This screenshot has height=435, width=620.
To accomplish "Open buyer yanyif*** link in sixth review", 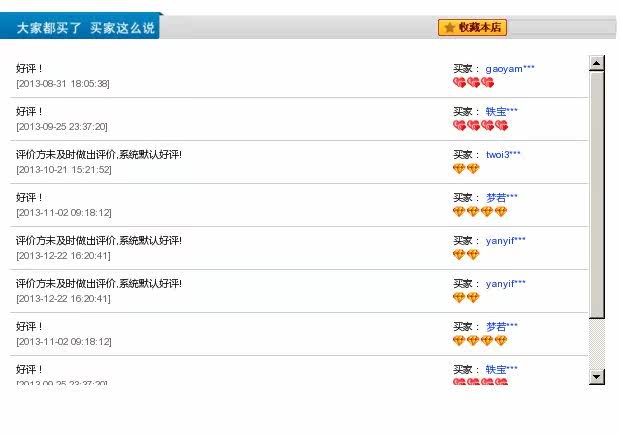I will (505, 284).
